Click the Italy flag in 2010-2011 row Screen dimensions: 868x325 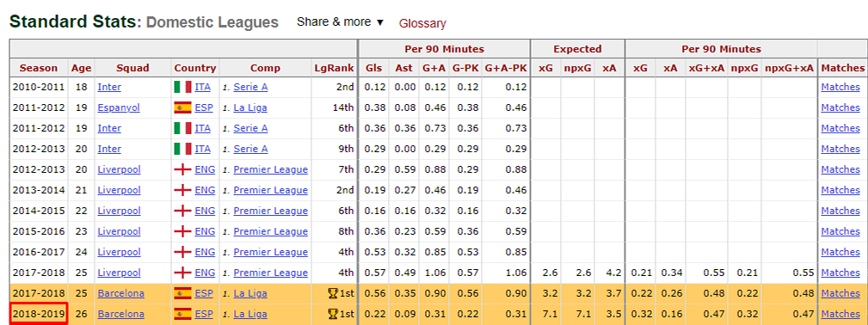pos(182,87)
